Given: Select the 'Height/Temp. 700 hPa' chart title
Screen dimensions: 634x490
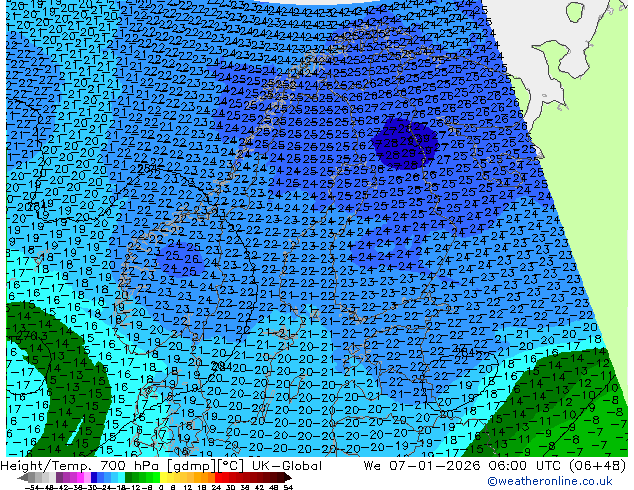Looking at the screenshot, I should click(81, 466).
